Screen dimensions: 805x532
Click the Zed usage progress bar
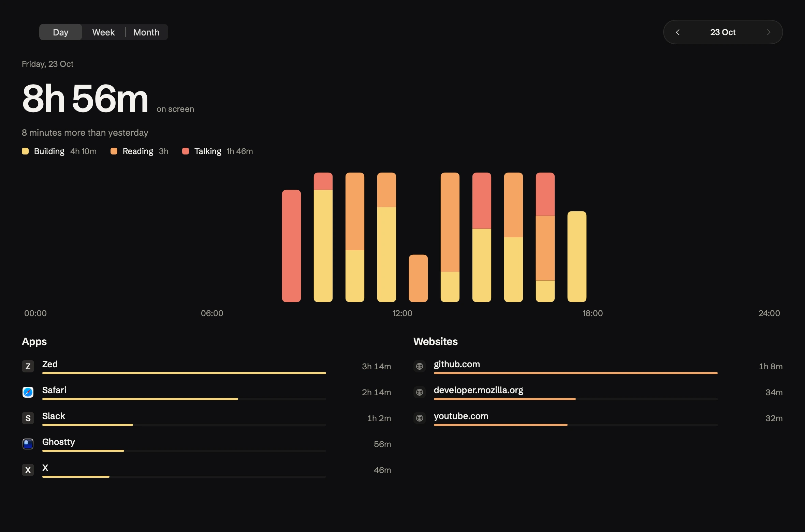[184, 373]
